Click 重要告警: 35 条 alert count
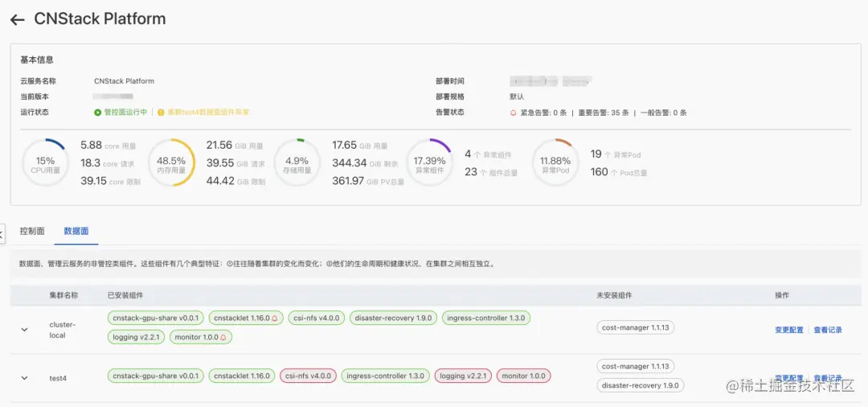 point(604,113)
